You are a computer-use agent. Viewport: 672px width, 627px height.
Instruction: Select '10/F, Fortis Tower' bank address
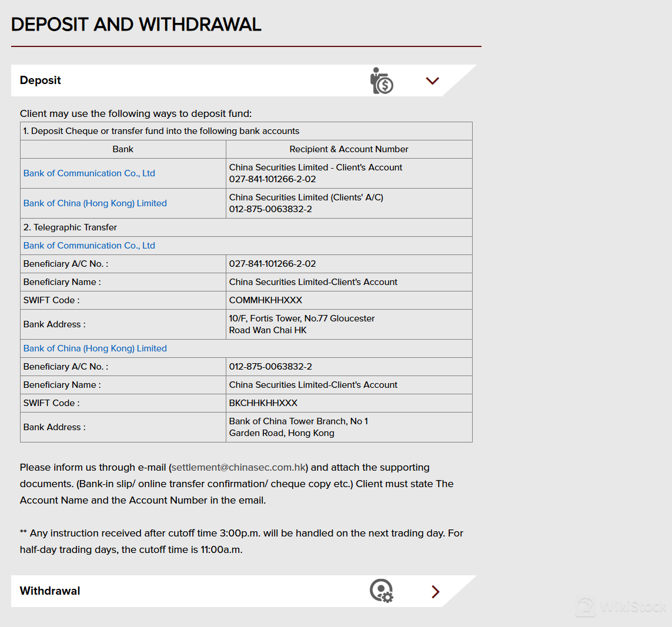pos(302,324)
